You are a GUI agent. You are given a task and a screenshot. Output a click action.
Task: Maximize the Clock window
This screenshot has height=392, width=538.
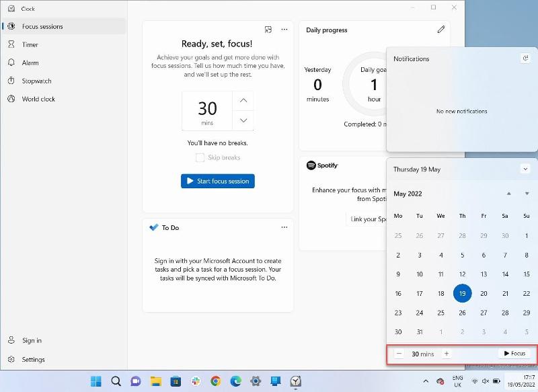point(434,7)
